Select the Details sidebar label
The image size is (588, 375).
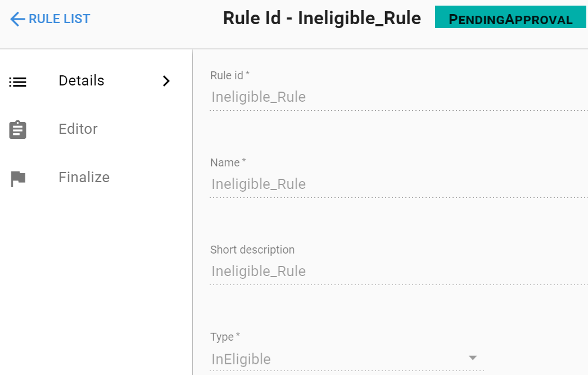click(x=82, y=81)
